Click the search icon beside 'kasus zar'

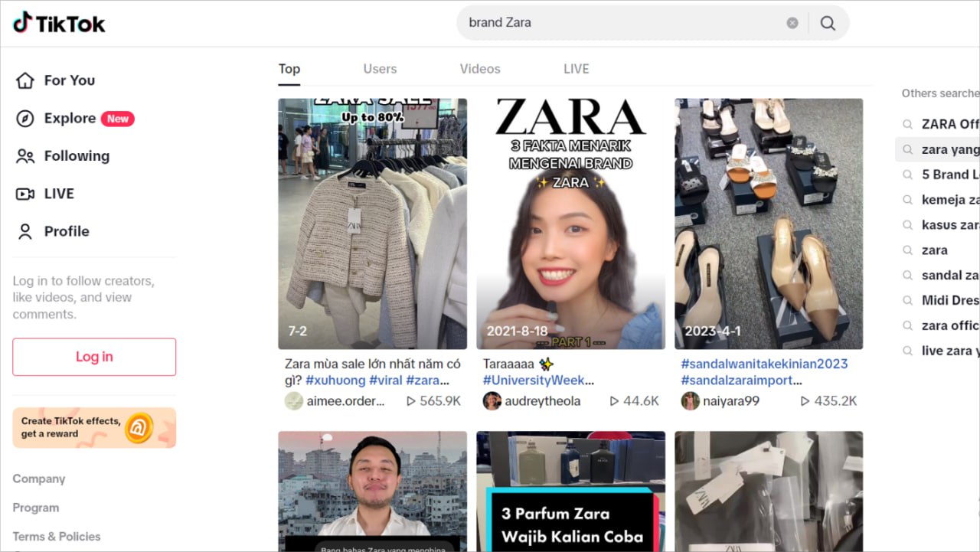click(907, 225)
